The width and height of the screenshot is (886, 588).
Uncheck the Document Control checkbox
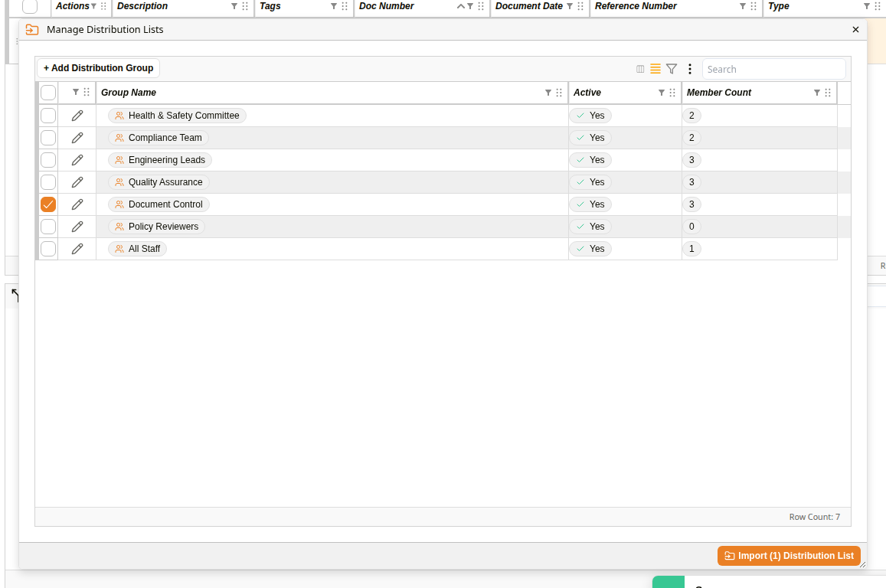pos(48,204)
